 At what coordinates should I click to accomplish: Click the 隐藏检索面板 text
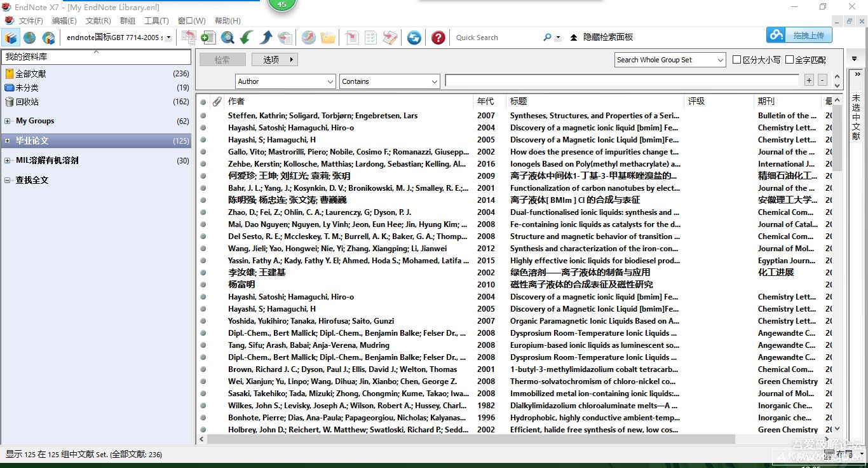[x=608, y=38]
